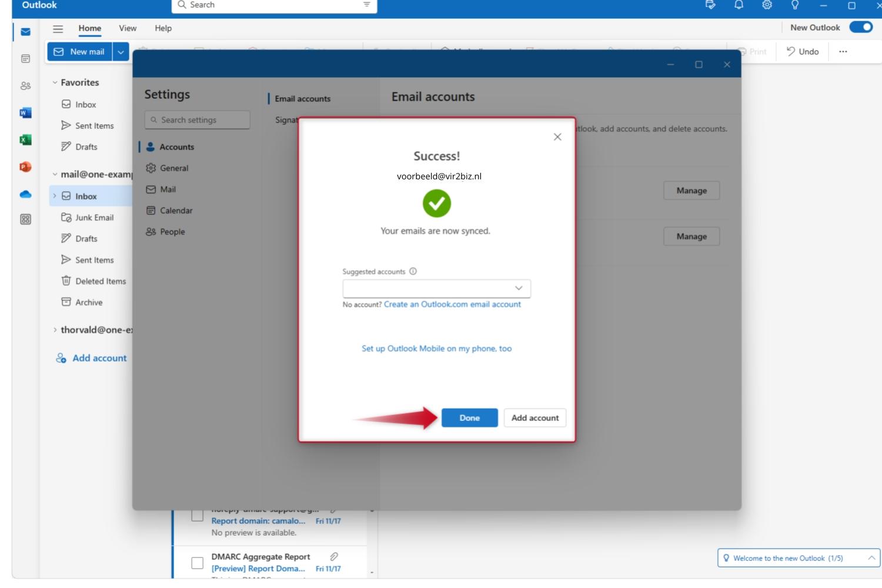Image resolution: width=882 pixels, height=588 pixels.
Task: Open More apps grid icon
Action: pos(25,219)
